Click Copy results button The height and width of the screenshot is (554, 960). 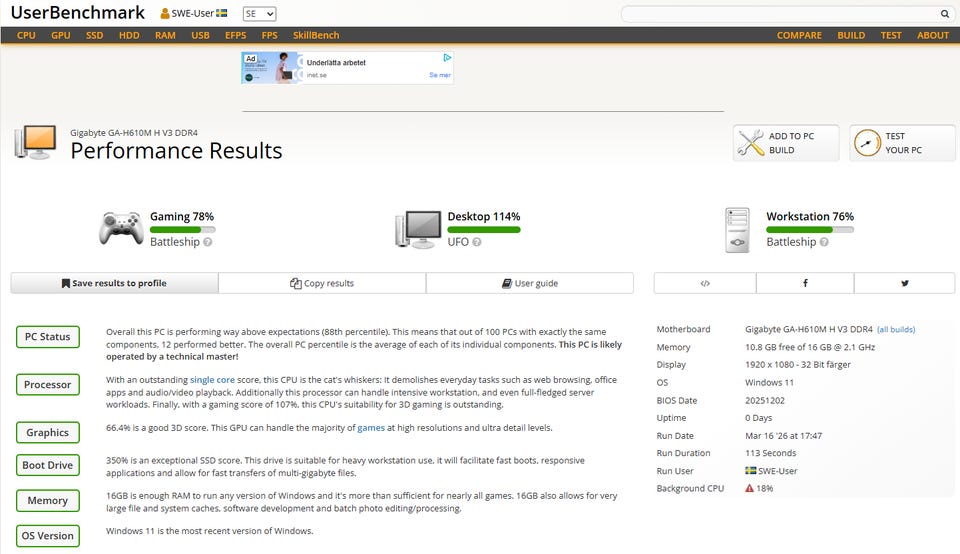click(x=322, y=283)
